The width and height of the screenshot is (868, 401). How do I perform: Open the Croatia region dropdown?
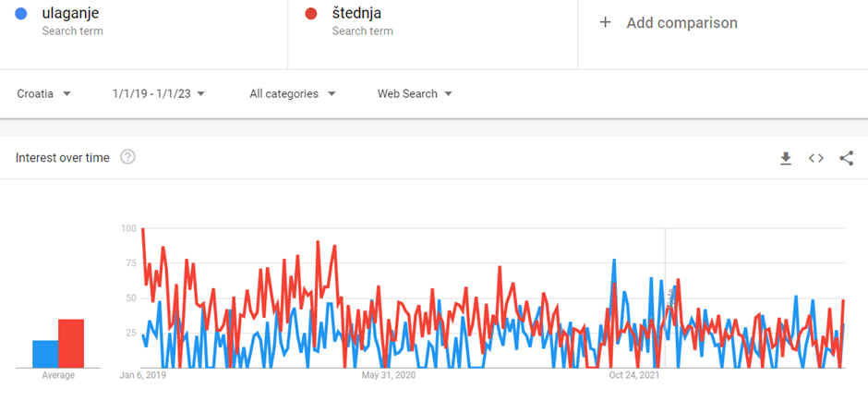tap(44, 93)
